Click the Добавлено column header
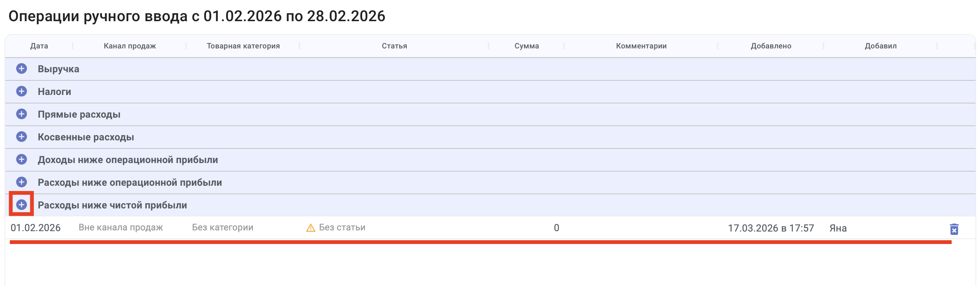 (x=771, y=46)
